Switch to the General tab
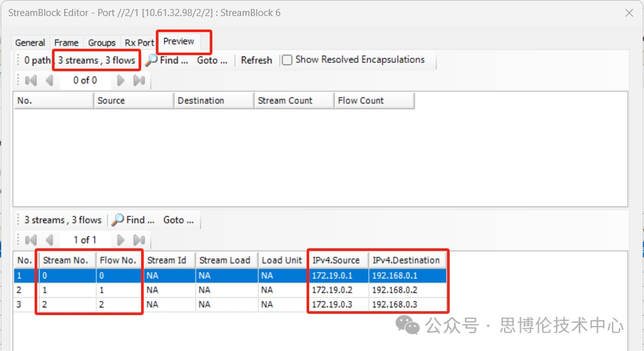 [30, 42]
